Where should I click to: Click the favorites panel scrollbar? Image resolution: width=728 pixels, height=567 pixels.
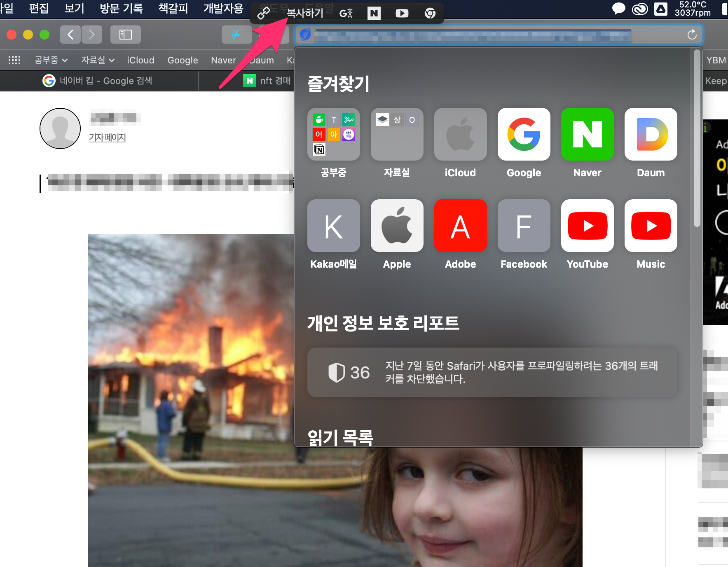pyautogui.click(x=697, y=138)
